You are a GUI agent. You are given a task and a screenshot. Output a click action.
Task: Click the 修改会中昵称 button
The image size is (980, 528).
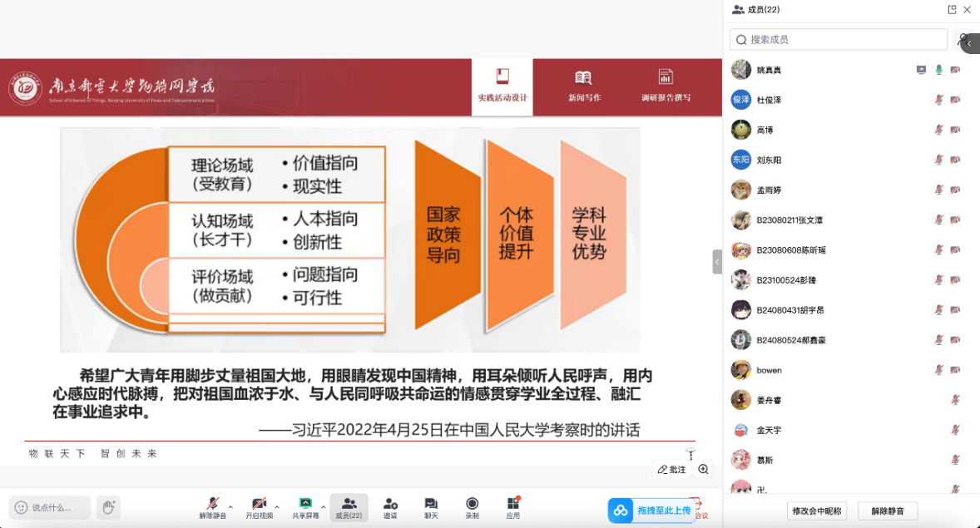click(816, 511)
